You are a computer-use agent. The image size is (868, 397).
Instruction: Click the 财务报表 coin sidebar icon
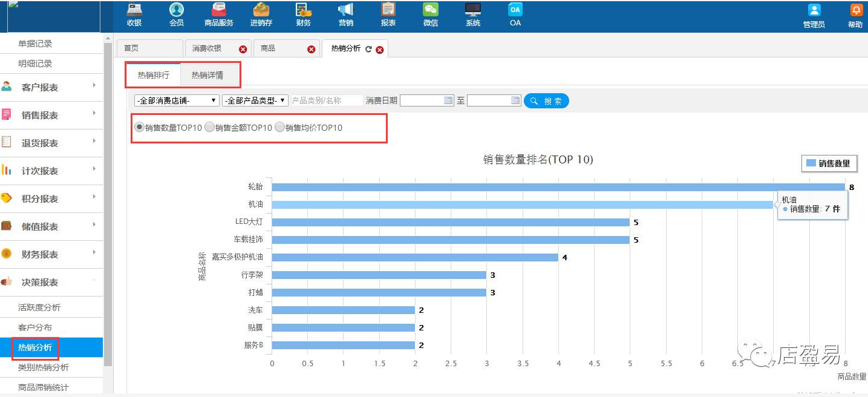7,254
